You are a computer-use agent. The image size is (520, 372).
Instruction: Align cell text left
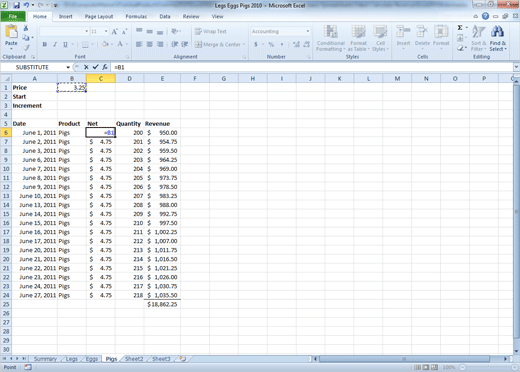pos(139,44)
